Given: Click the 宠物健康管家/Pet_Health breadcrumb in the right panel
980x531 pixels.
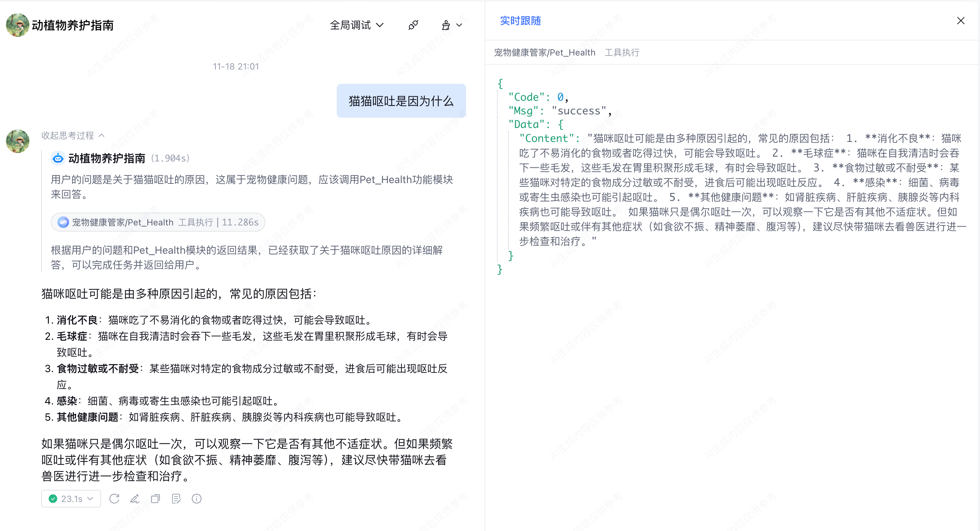Looking at the screenshot, I should tap(544, 53).
